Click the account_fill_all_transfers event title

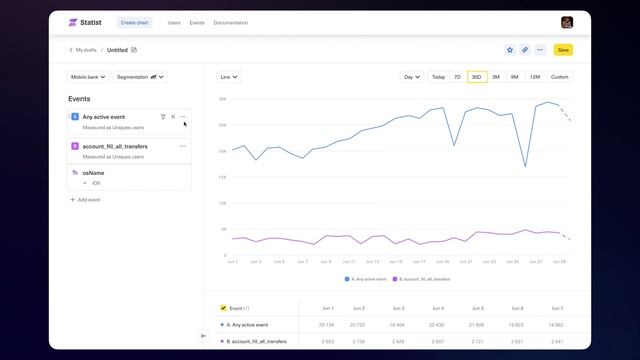point(115,146)
